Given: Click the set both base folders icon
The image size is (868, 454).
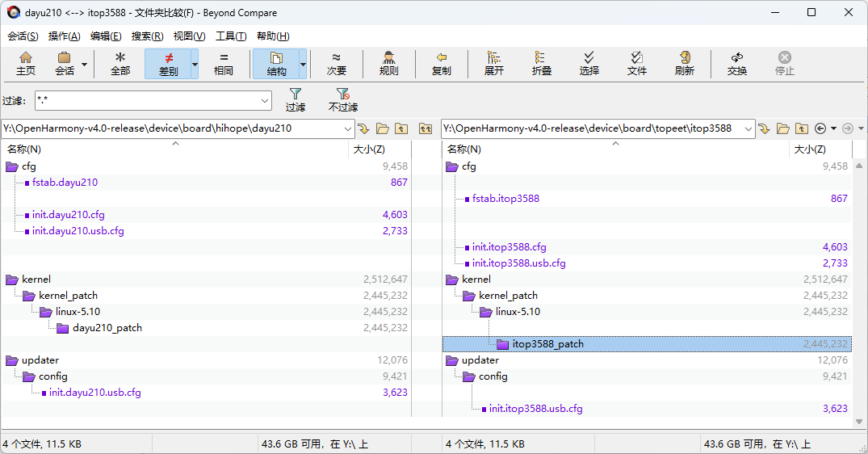Looking at the screenshot, I should (x=426, y=128).
